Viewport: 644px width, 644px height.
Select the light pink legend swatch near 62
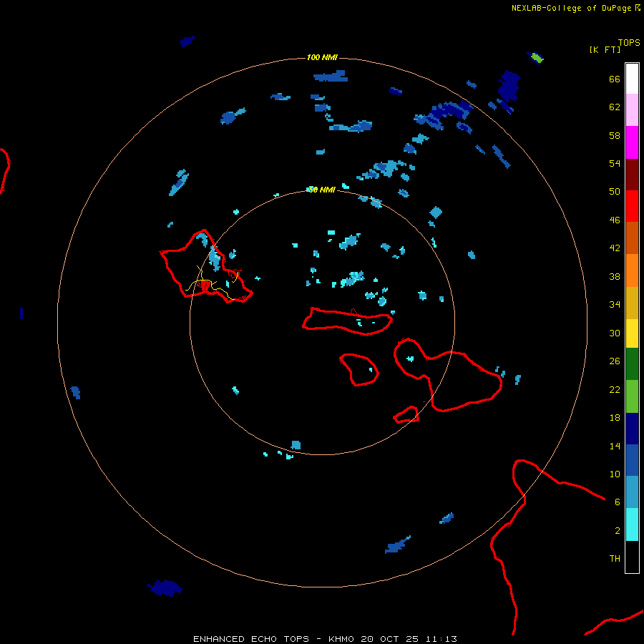(632, 109)
